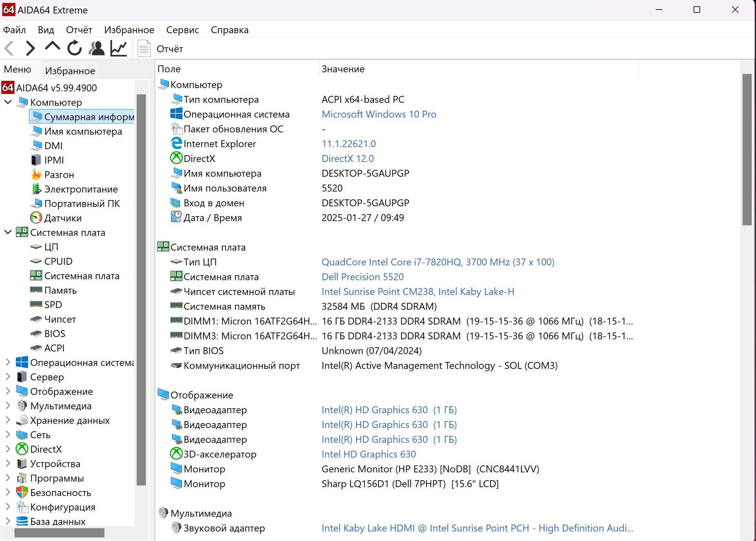
Task: Click the ЦП chip icon in tree
Action: pyautogui.click(x=36, y=246)
